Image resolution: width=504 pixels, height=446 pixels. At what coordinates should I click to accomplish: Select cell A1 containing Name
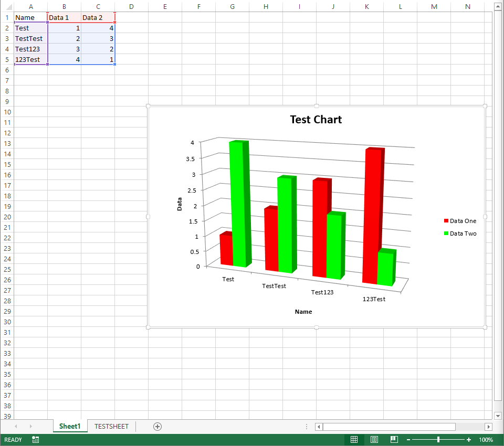click(x=30, y=17)
